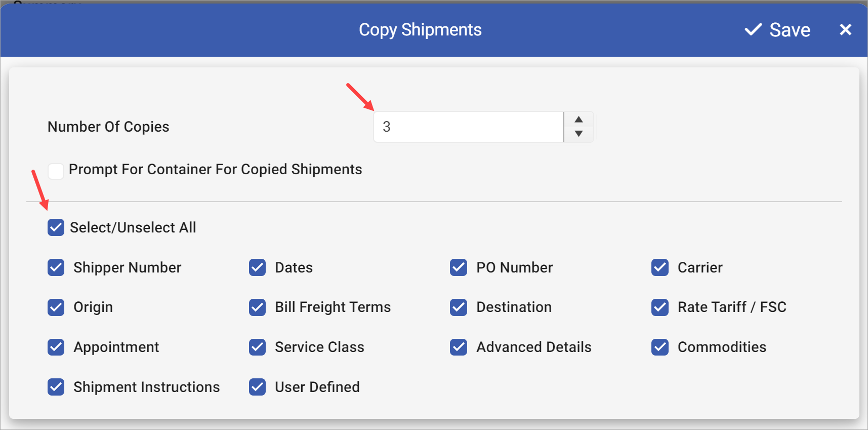Disable Shipment Instructions copying
Screen dimensions: 868x430
point(56,387)
